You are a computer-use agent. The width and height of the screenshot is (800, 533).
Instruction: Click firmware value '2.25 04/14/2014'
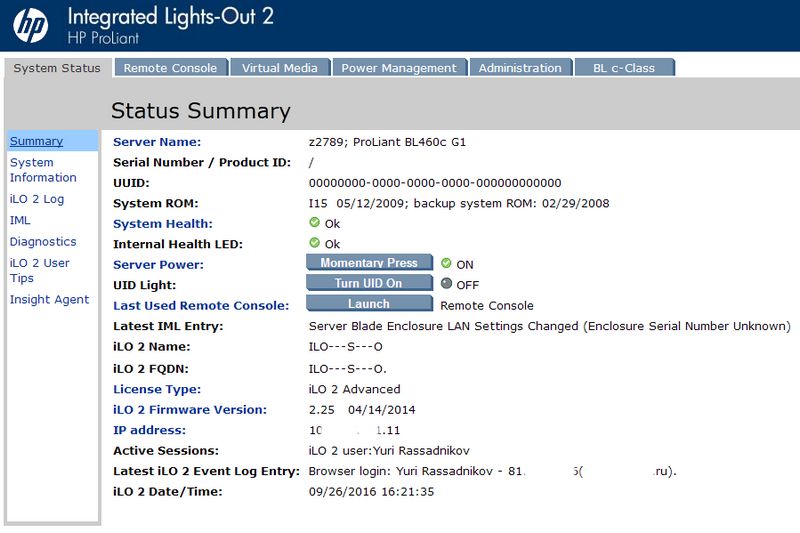point(362,410)
